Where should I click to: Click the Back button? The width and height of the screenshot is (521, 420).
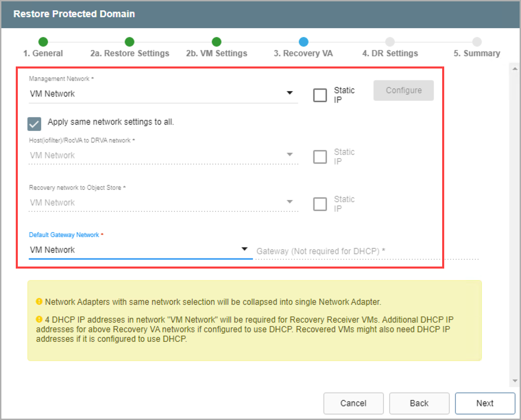point(419,403)
